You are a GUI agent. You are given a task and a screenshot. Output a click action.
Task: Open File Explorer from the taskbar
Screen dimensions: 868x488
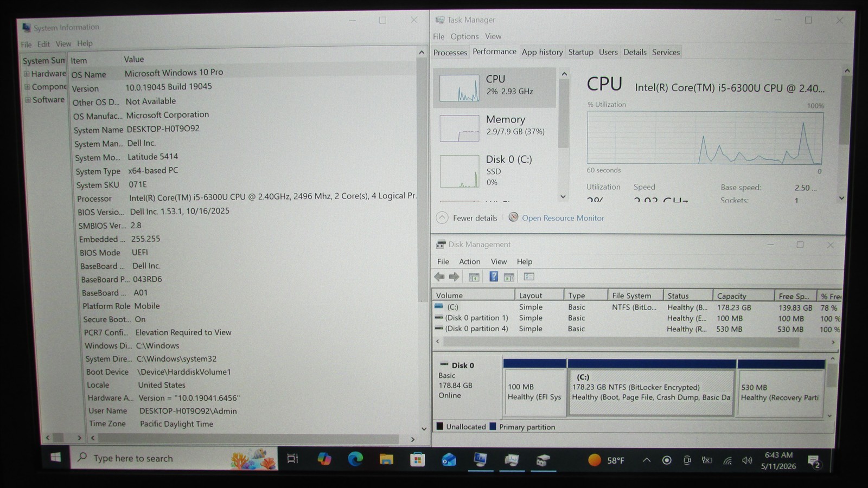coord(386,460)
